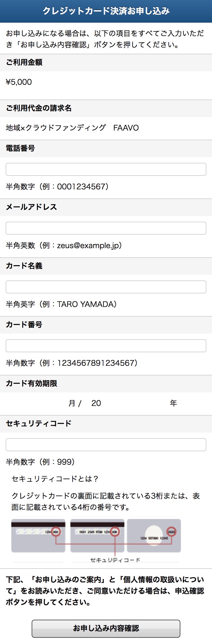Focus the メールアドレス email input field

(x=106, y=228)
